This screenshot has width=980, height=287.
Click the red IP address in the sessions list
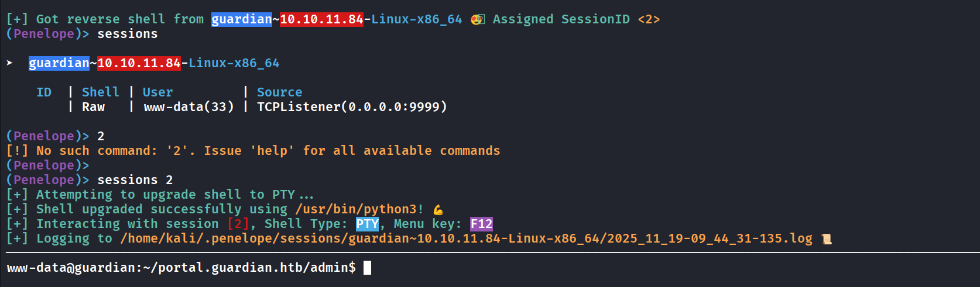[x=139, y=63]
